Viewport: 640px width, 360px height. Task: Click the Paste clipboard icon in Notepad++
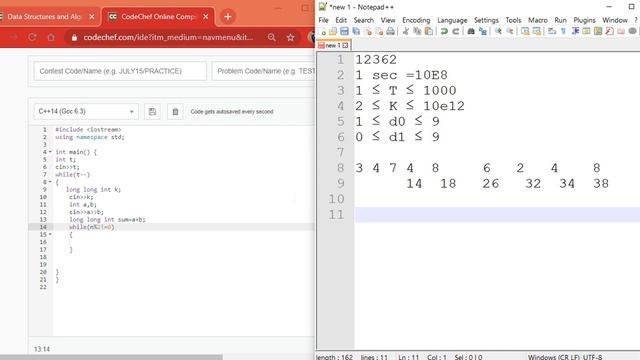[429, 31]
